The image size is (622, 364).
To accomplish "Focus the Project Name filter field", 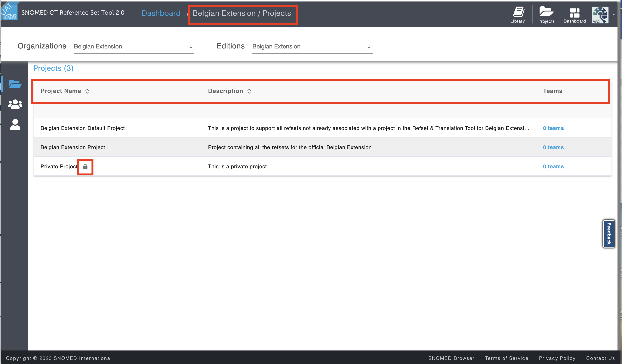I will (x=118, y=113).
